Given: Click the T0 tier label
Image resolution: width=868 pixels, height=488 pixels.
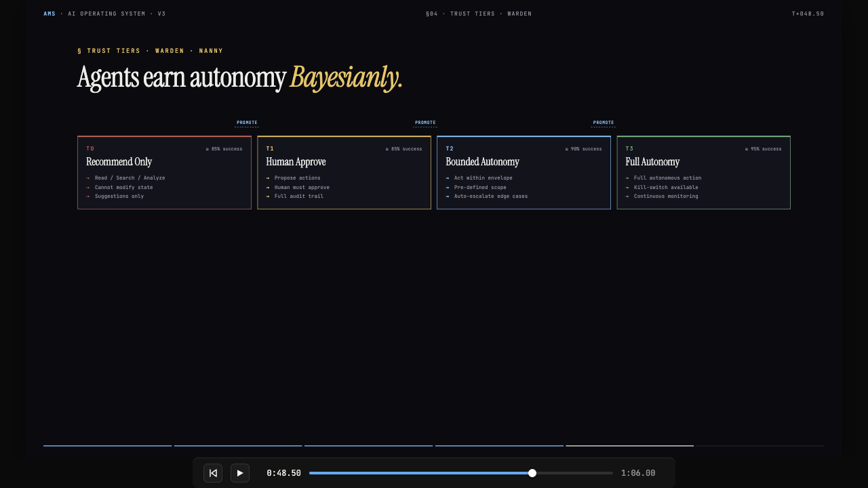Looking at the screenshot, I should pyautogui.click(x=90, y=148).
